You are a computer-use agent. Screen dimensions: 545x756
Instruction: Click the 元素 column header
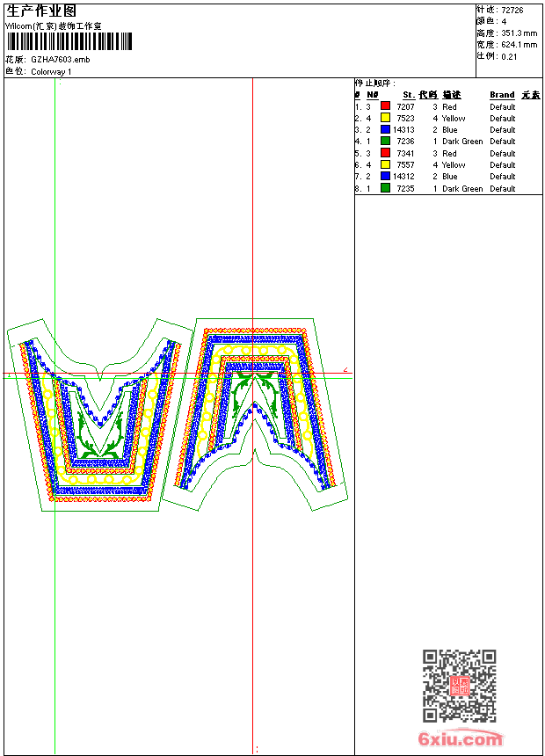tap(531, 95)
